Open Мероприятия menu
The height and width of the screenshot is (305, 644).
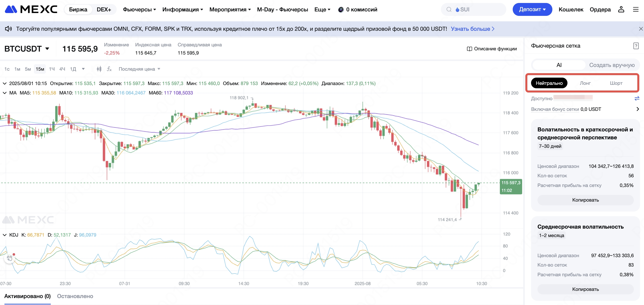(x=230, y=9)
